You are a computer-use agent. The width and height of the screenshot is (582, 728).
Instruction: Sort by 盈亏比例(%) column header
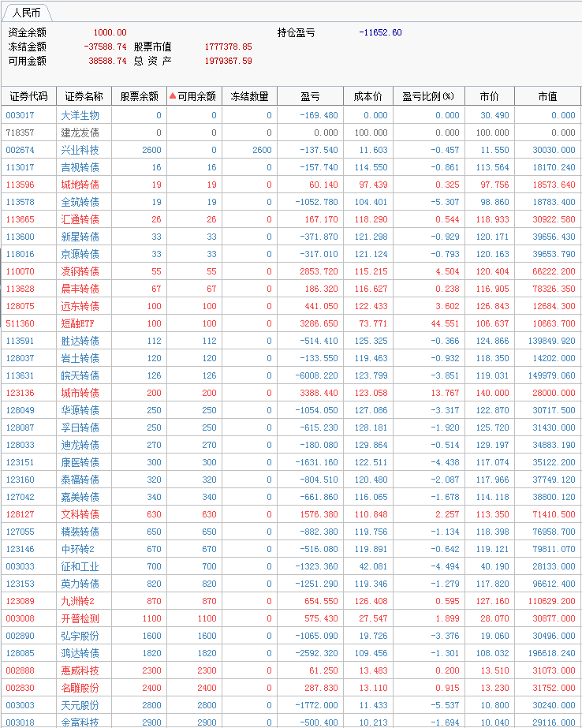(x=429, y=96)
